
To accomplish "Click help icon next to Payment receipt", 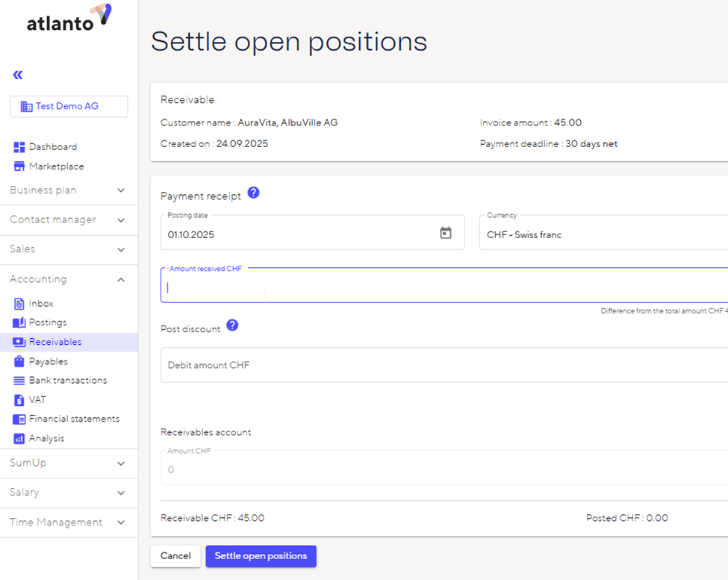I will tap(253, 193).
